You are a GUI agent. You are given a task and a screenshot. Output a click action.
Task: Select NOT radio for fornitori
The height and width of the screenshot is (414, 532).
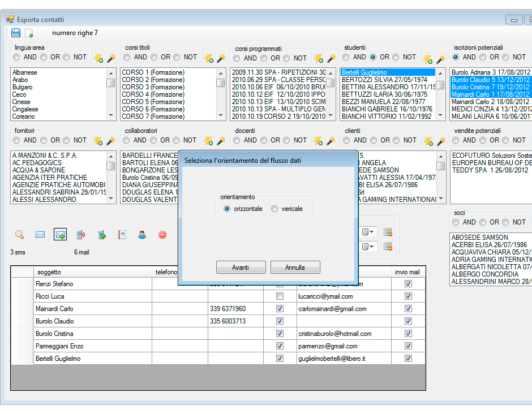pos(66,140)
